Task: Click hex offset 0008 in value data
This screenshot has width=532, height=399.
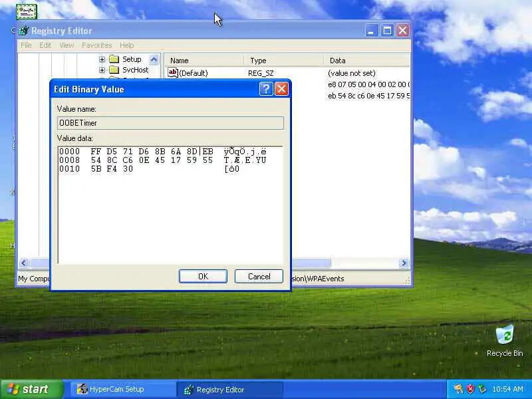Action: [70, 160]
